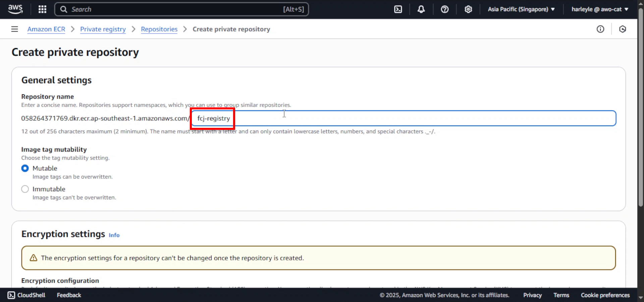Open the services grid menu

[x=42, y=9]
